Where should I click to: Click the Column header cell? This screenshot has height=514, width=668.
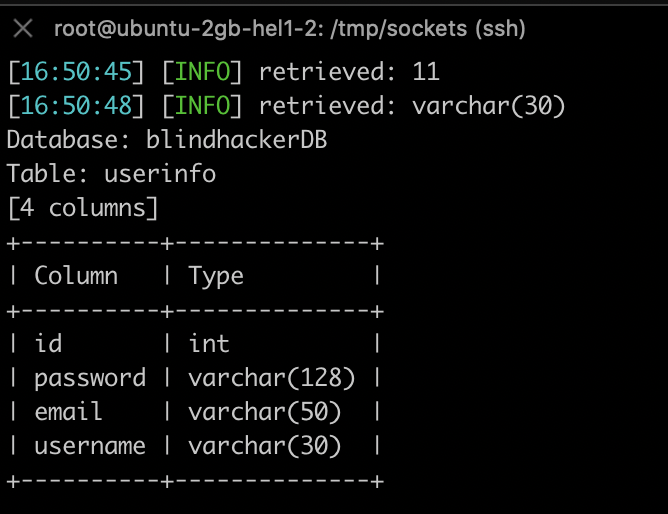(x=76, y=276)
